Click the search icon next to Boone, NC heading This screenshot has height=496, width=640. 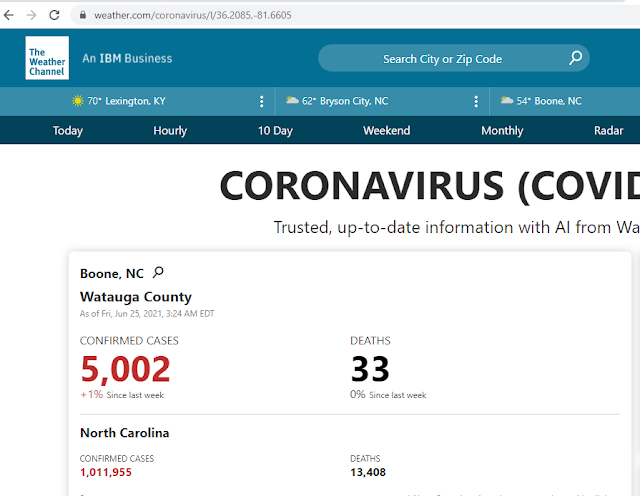coord(158,272)
